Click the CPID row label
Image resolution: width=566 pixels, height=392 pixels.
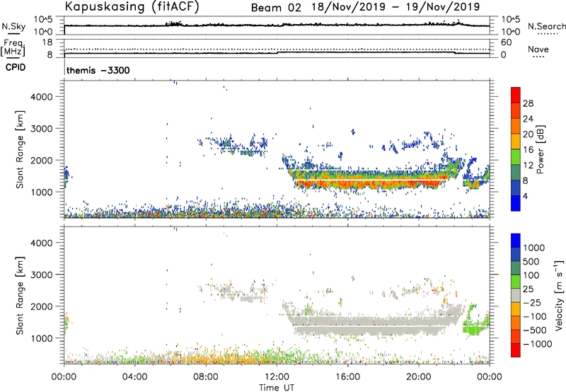(16, 67)
